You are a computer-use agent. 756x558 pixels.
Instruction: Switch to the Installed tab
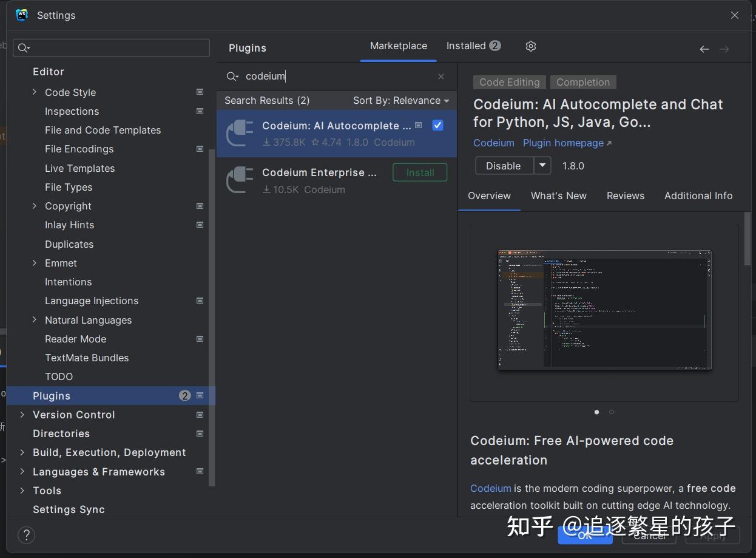[473, 46]
